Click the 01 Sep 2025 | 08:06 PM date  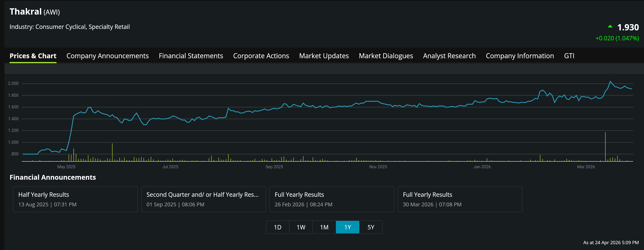(175, 204)
